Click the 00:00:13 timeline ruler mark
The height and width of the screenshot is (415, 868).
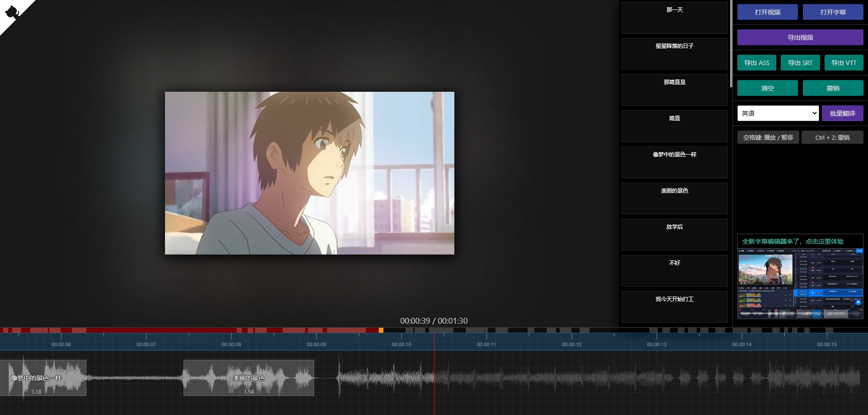tap(656, 344)
